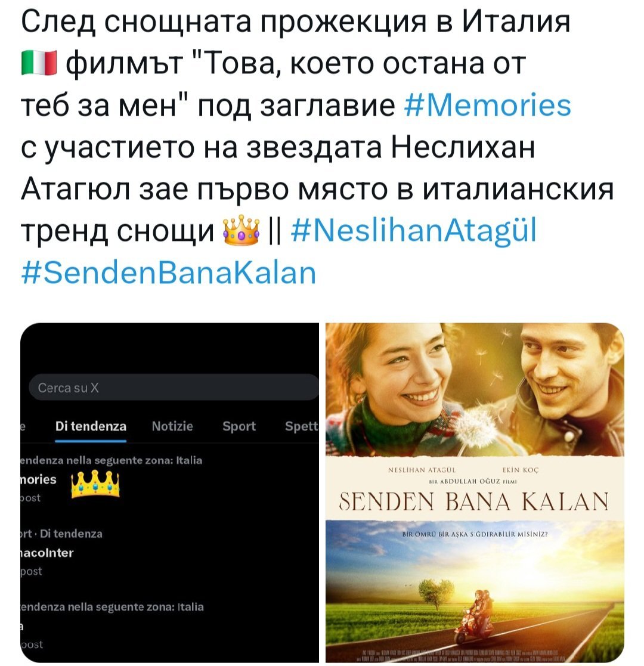Click the crown emoji in tweet text
Image resolution: width=644 pixels, height=666 pixels.
[241, 230]
